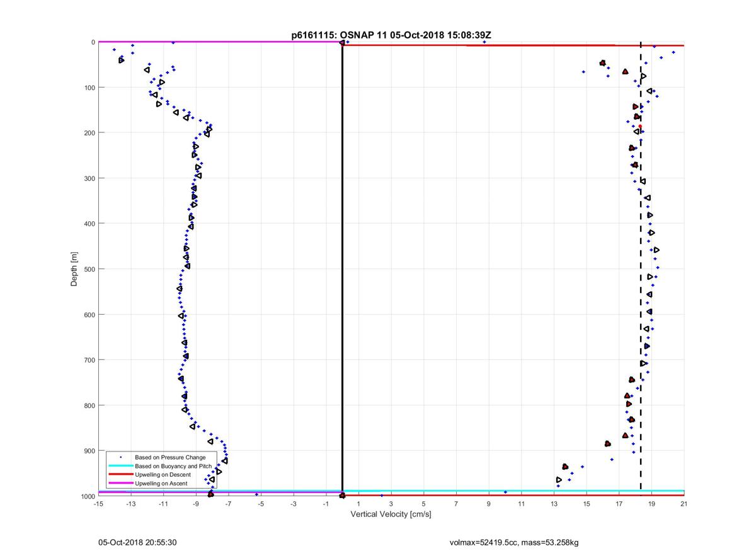Click the 'volmax=52419.5cc, mass=53.258kg' footer text

513,542
